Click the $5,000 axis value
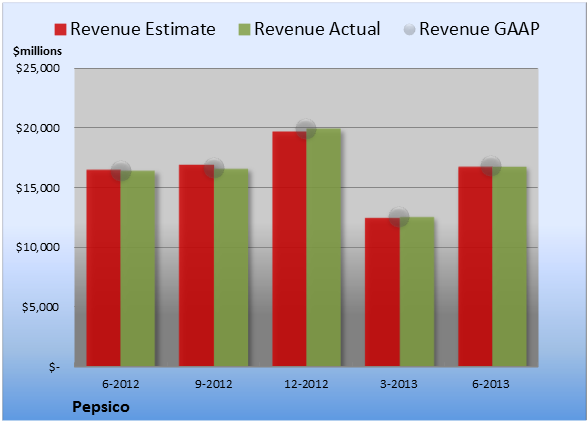This screenshot has height=422, width=588. coord(40,307)
